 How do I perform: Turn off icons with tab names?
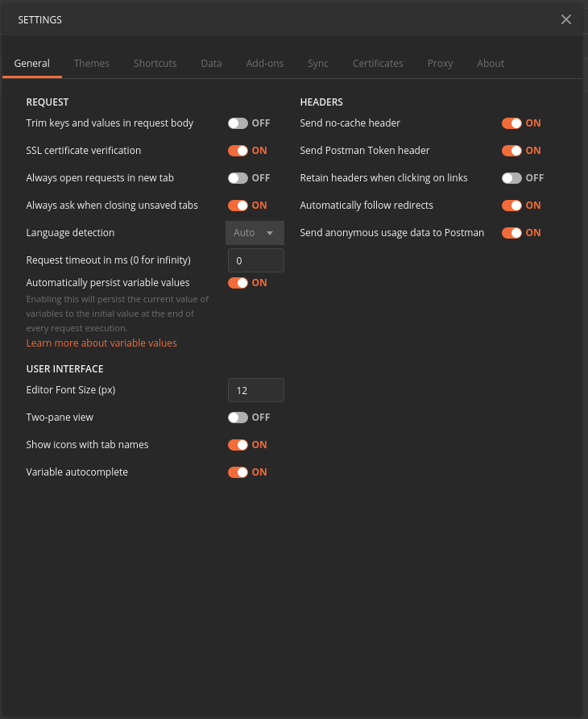click(x=238, y=445)
